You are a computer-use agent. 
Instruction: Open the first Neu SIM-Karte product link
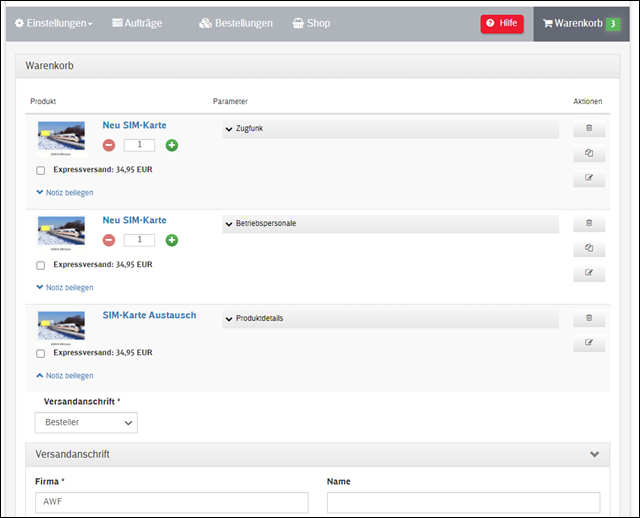(134, 125)
